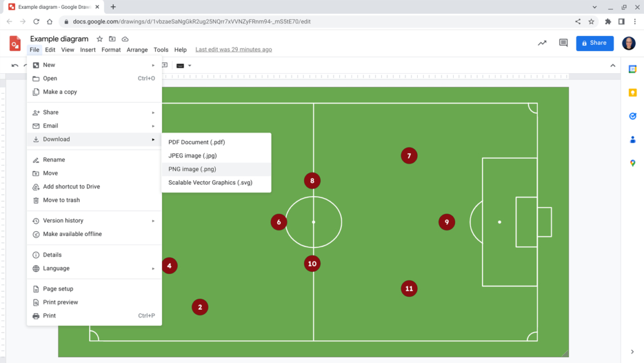Select Make available offline
The image size is (644, 363).
(72, 234)
